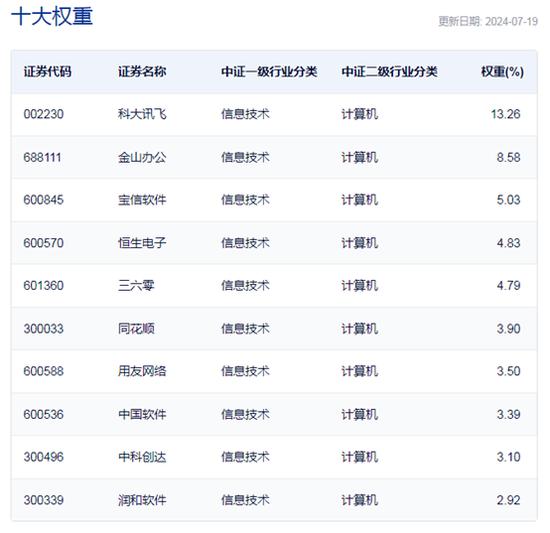
Task: Select stock code 300339
Action: [43, 500]
